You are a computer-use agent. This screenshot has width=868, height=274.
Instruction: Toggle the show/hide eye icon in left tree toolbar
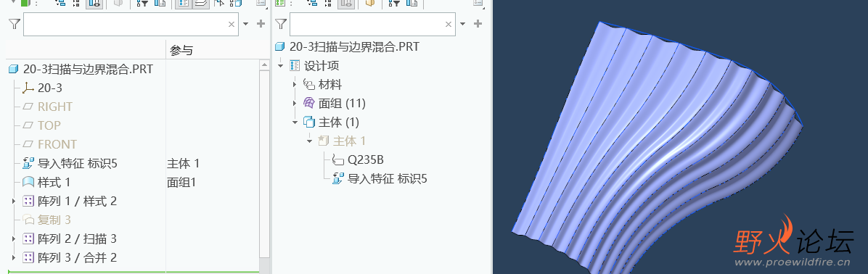click(94, 4)
